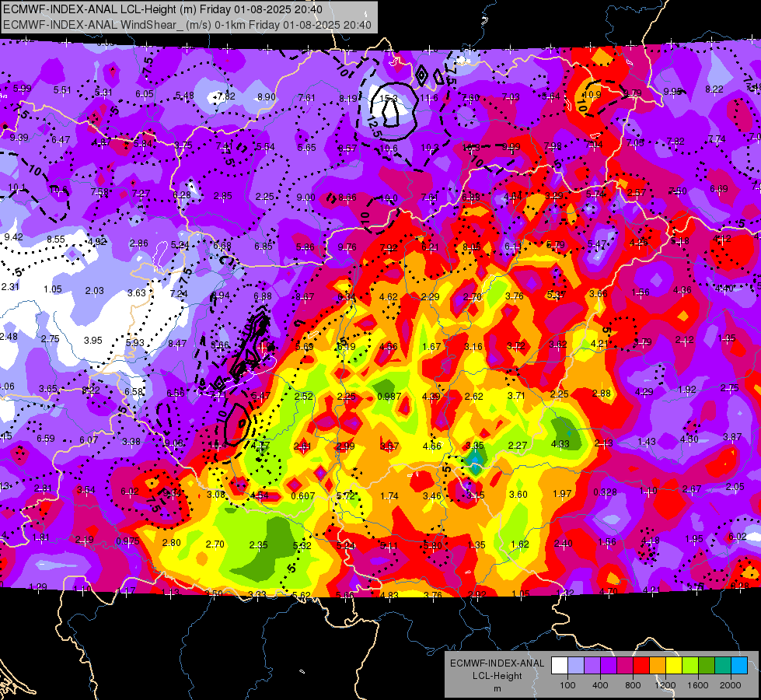Click the shear value 4.39

point(431,397)
